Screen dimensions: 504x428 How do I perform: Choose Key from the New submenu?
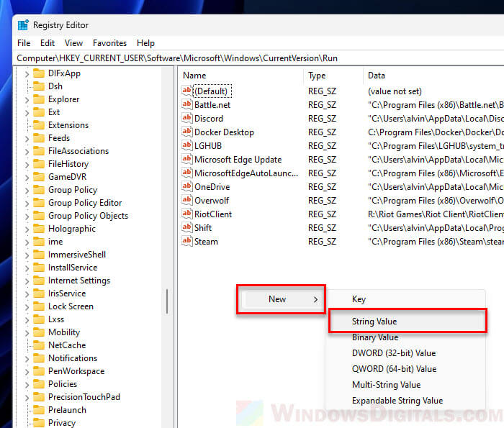[405, 299]
